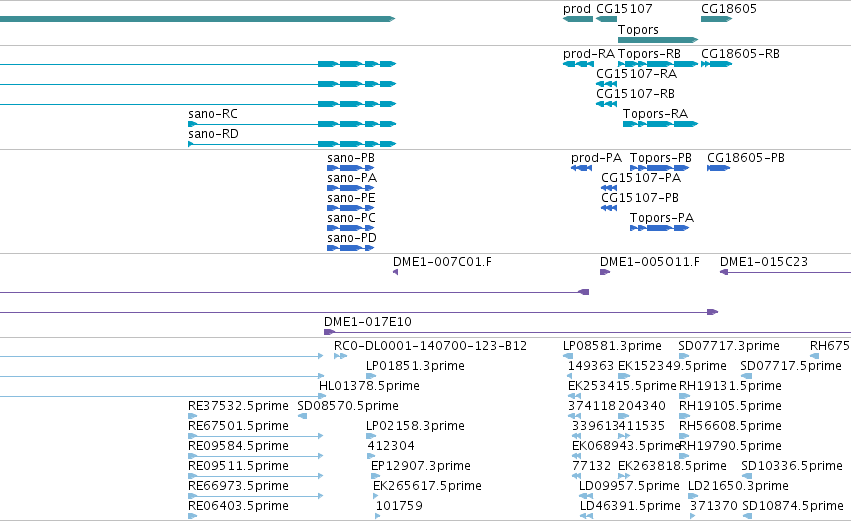851x521 pixels.
Task: Select the RH19105.5prime EST
Action: pyautogui.click(x=684, y=416)
